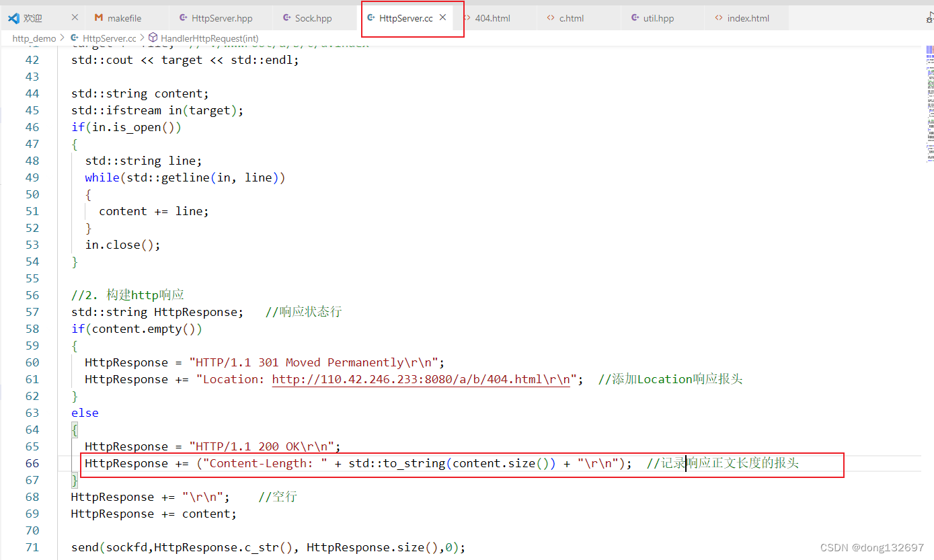Place cursor on 'std::cout << target' line
934x560 pixels.
185,60
